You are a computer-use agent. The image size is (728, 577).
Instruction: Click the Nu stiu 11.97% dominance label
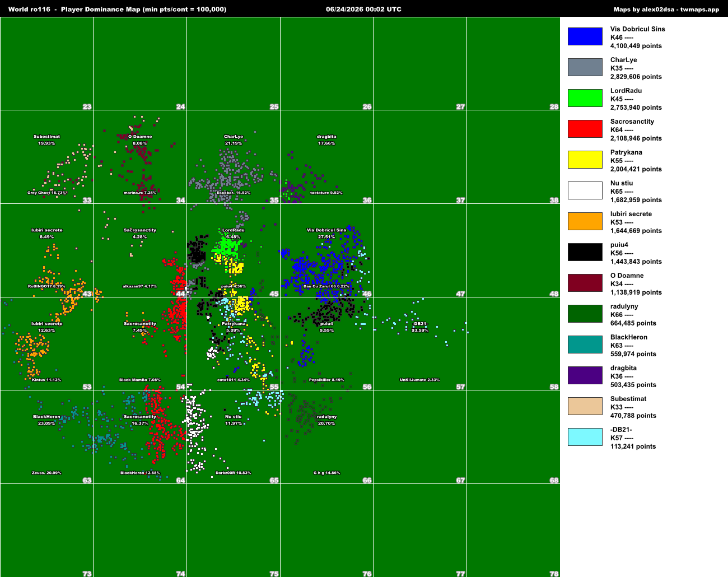pyautogui.click(x=234, y=420)
